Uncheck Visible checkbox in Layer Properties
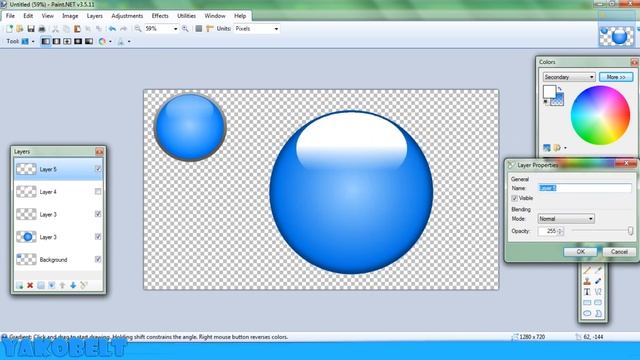The width and height of the screenshot is (640, 360). pyautogui.click(x=515, y=198)
